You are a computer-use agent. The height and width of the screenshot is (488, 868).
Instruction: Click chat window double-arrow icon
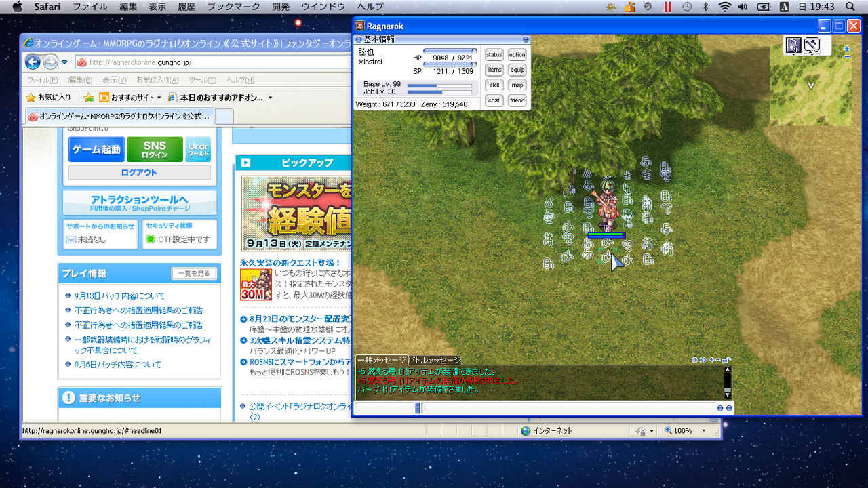click(703, 360)
